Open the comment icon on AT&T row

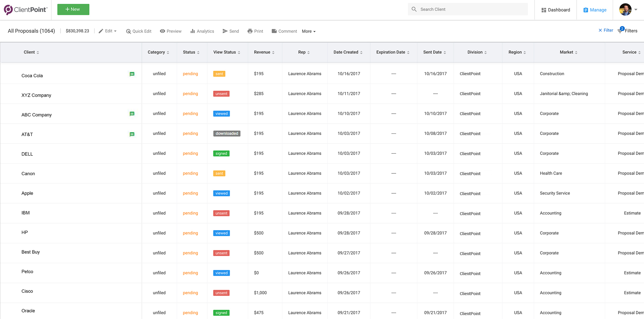coord(132,134)
